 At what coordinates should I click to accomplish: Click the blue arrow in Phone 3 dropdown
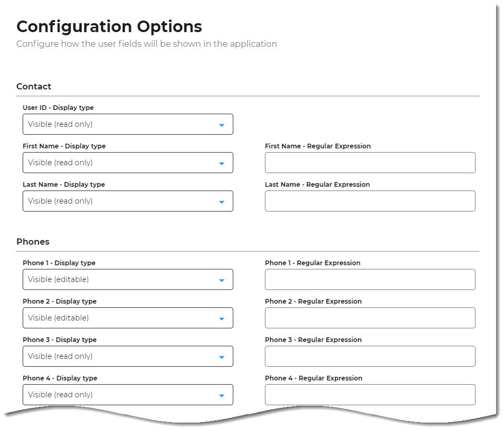[221, 357]
